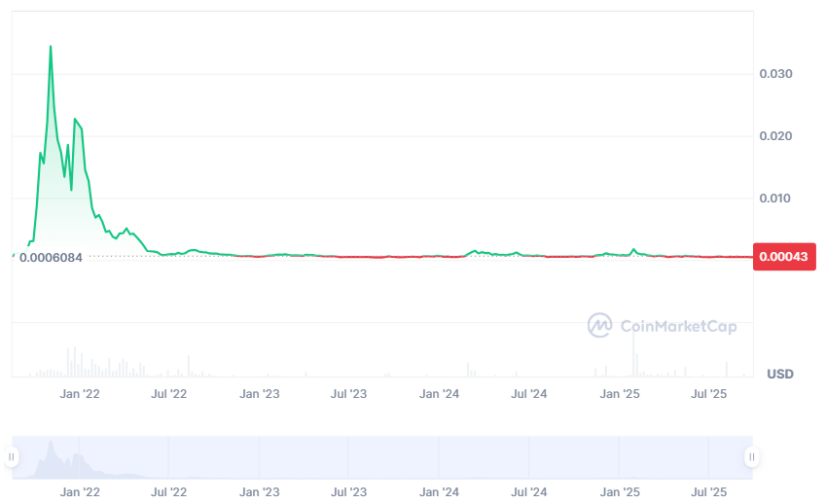Click the peak in the navigator mini chart
Viewport: 826px width, 504px height.
(51, 445)
